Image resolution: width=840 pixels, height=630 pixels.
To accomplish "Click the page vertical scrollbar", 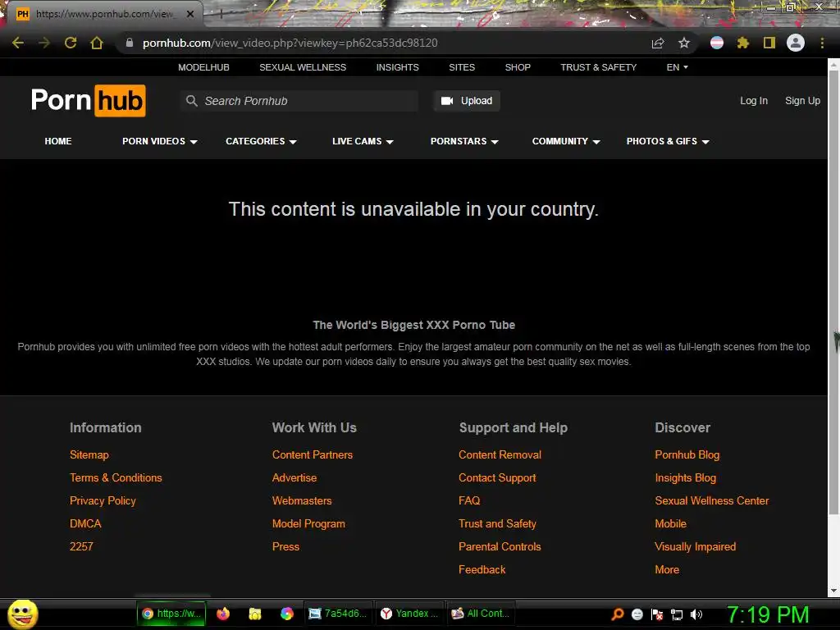I will pyautogui.click(x=833, y=293).
